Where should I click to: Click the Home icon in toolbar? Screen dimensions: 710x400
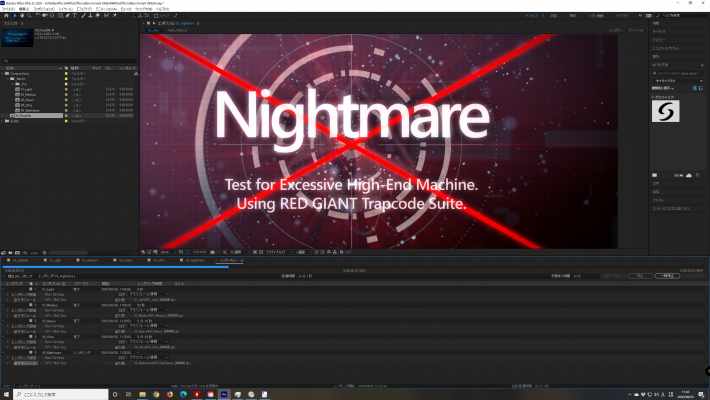[7, 13]
